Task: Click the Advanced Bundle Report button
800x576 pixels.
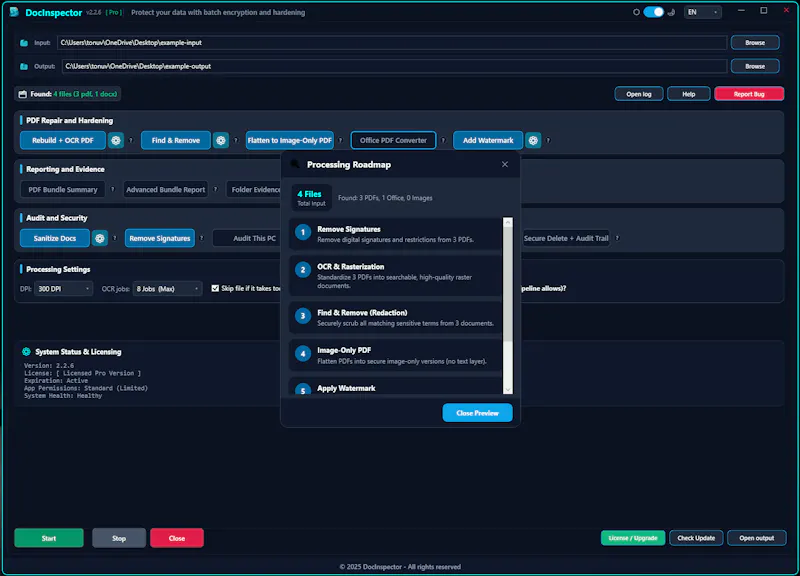Action: point(165,189)
